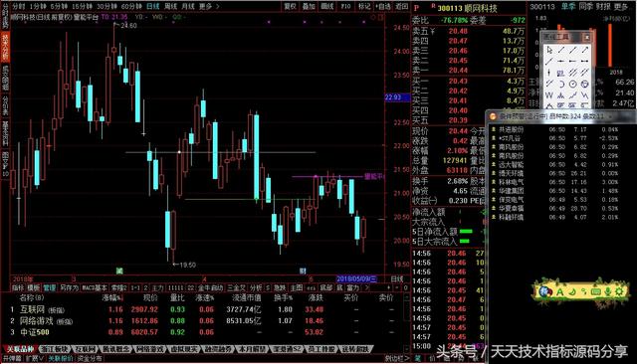Select the arrow-line tool in drawing palette
The height and width of the screenshot is (364, 637).
pos(584,50)
